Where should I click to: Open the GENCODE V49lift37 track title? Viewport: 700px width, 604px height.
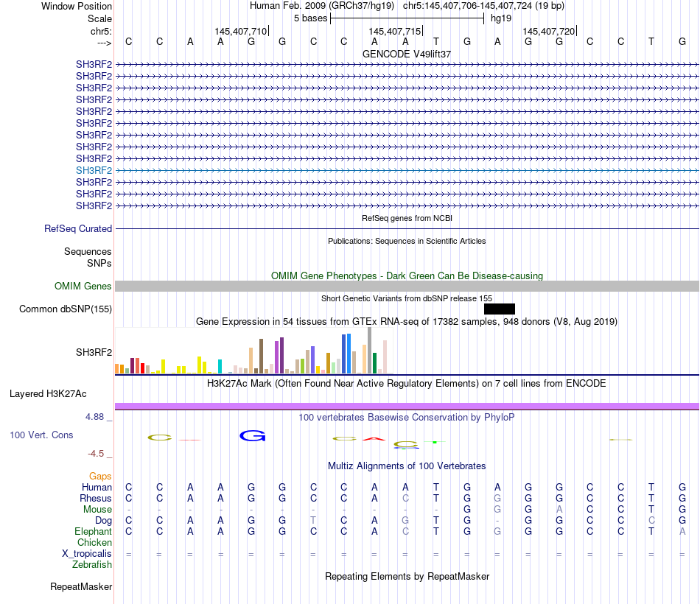click(x=407, y=54)
